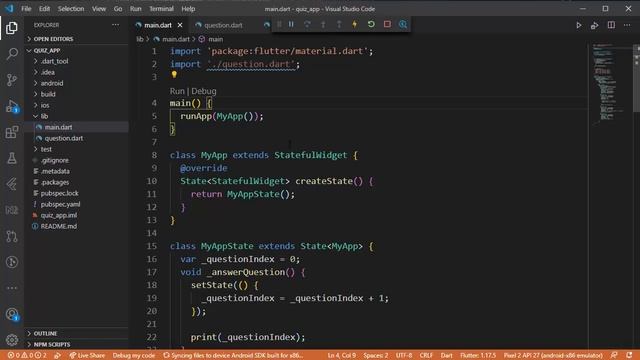Show code actions lightbulb on line 3

(174, 75)
